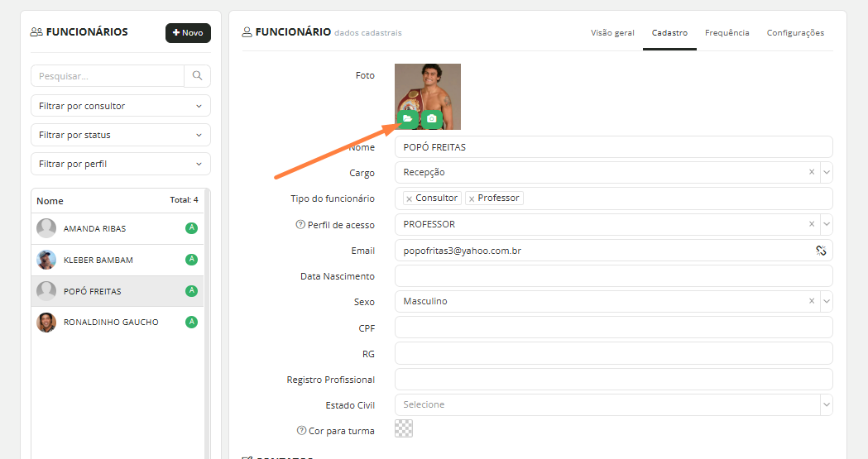This screenshot has height=459, width=868.
Task: Click Ronaldinho Gaucho avatar photo
Action: pos(46,323)
